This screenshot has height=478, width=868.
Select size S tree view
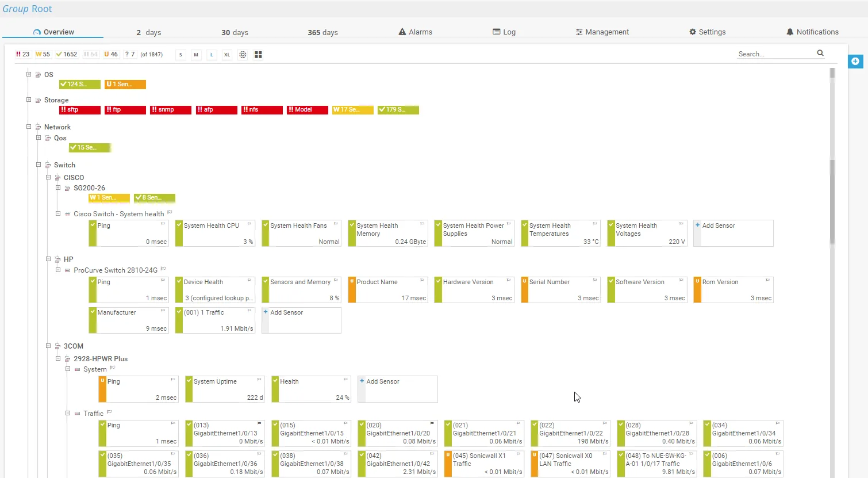coord(180,55)
